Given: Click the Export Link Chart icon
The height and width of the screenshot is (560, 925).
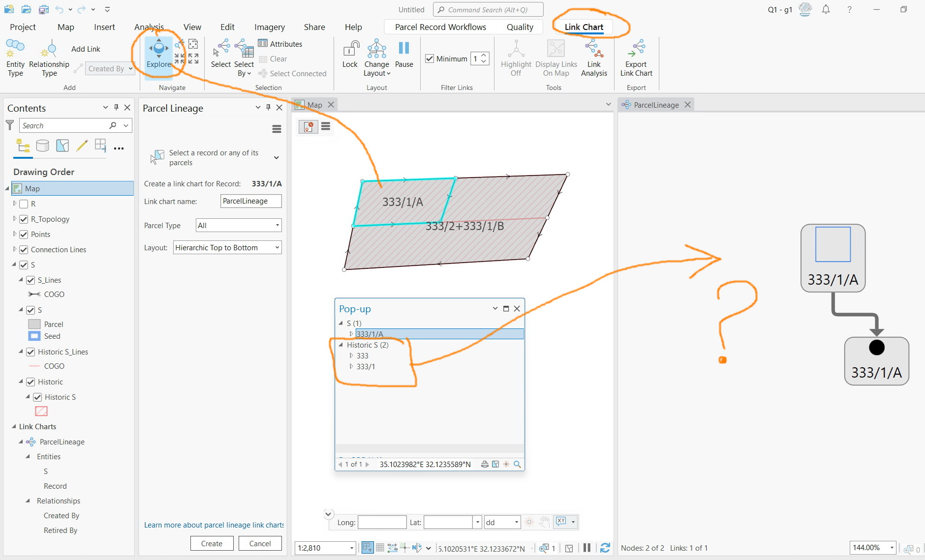Looking at the screenshot, I should 636,57.
